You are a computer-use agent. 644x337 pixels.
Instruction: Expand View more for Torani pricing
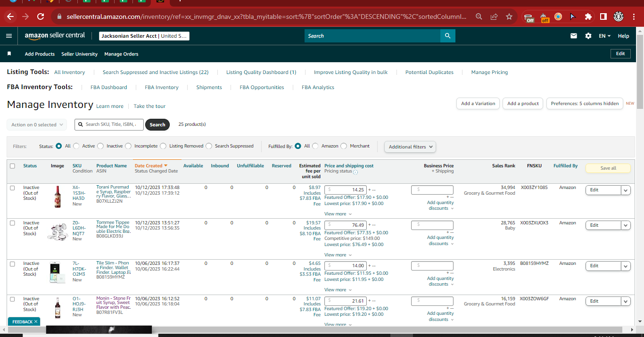338,214
